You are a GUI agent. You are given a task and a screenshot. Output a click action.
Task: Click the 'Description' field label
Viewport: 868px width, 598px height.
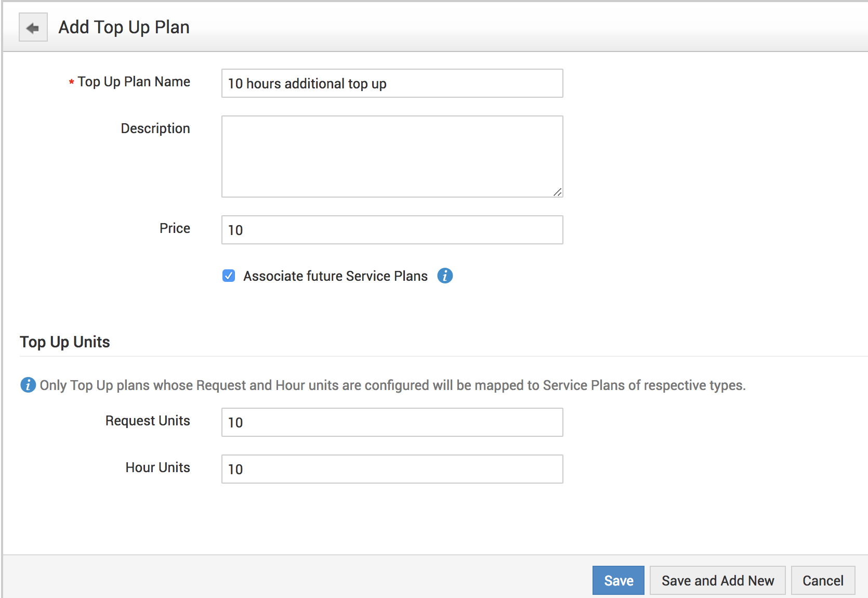pos(155,128)
